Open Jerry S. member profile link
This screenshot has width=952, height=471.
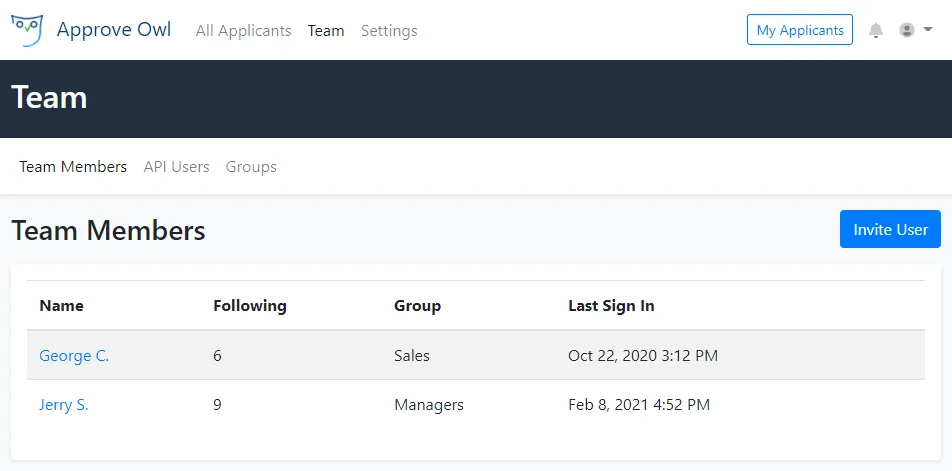pyautogui.click(x=64, y=405)
